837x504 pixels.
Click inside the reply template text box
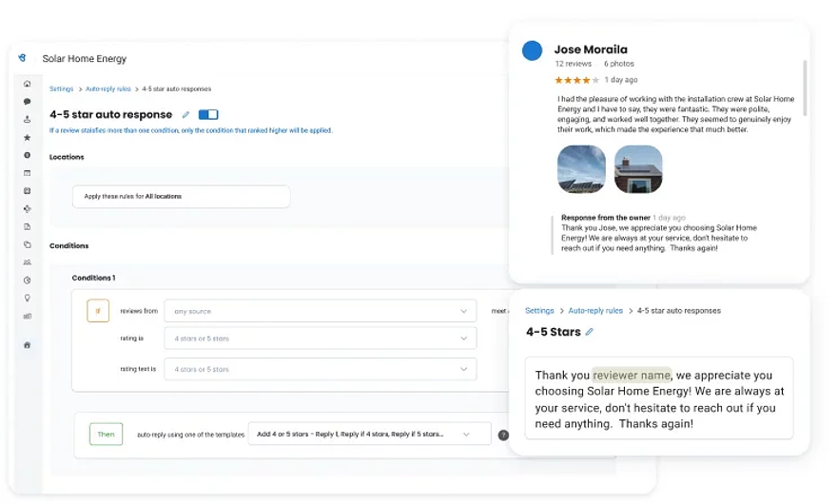click(x=659, y=398)
